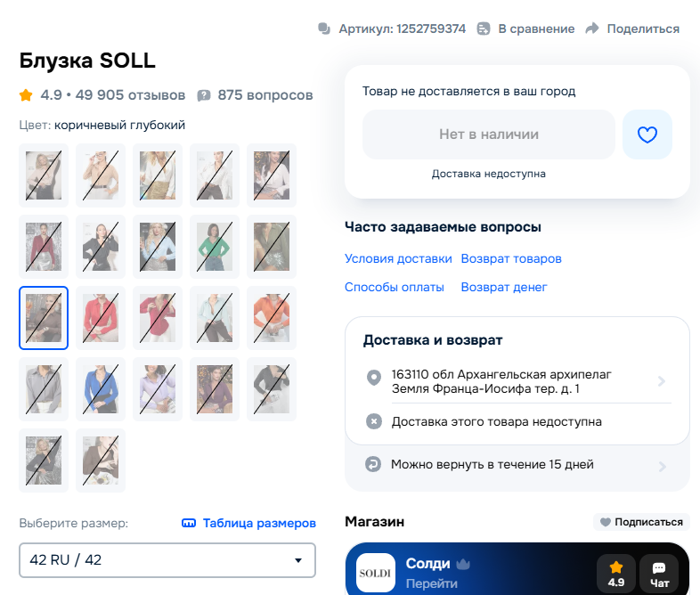Copy the article number icon
The image size is (700, 595).
(324, 29)
